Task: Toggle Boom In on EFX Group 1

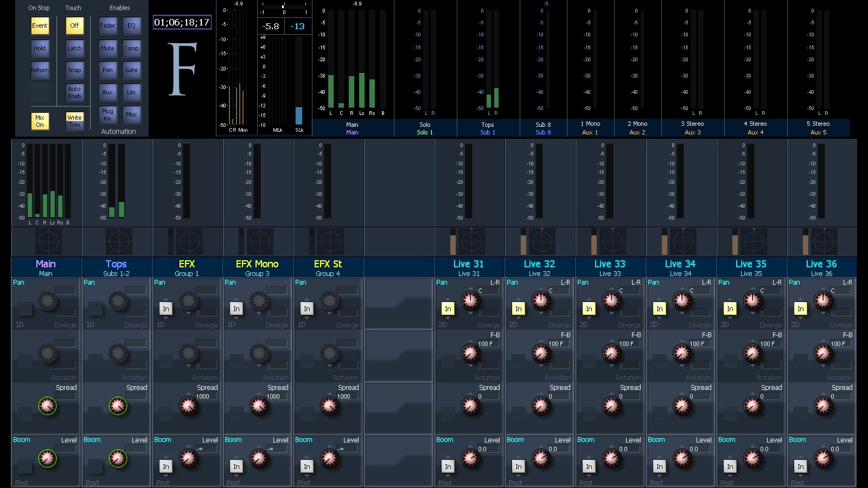Action: point(166,466)
